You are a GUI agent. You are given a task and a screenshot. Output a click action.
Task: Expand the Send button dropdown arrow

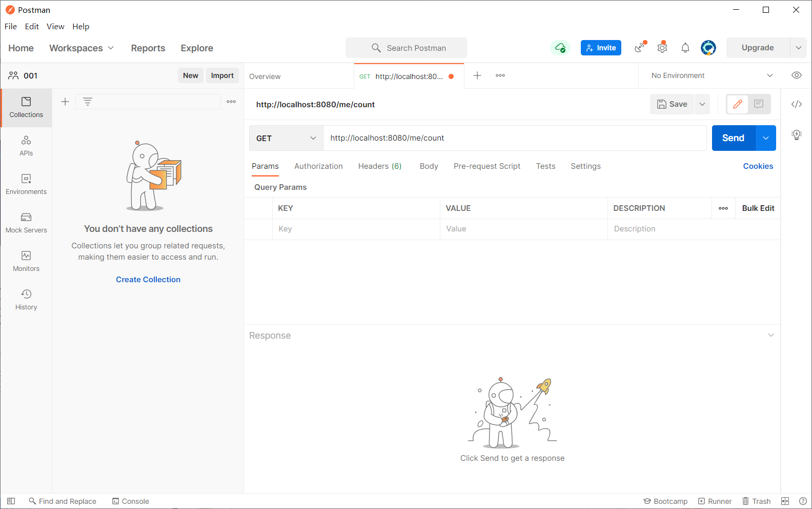coord(766,138)
